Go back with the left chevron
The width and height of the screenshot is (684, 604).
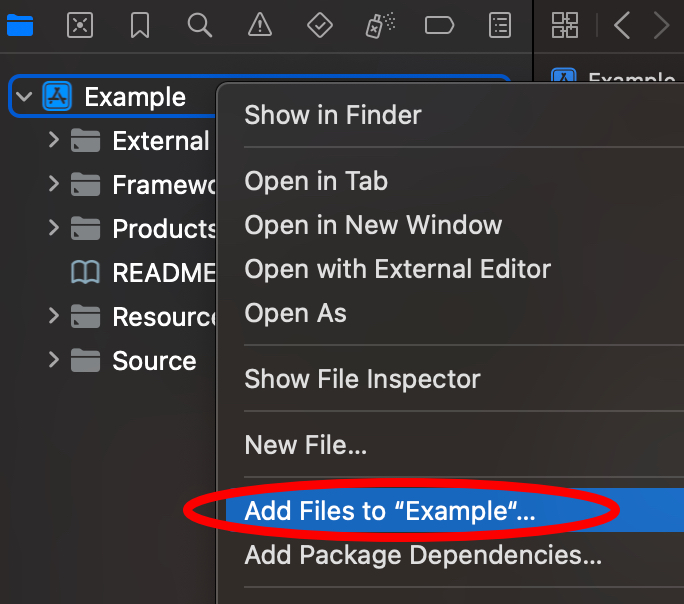tap(622, 25)
